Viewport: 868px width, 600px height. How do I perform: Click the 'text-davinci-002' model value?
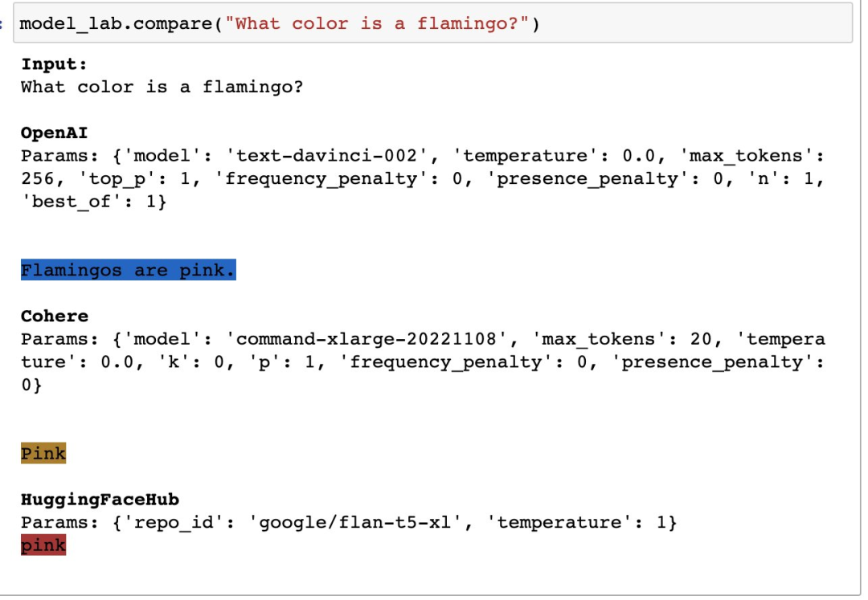coord(326,155)
